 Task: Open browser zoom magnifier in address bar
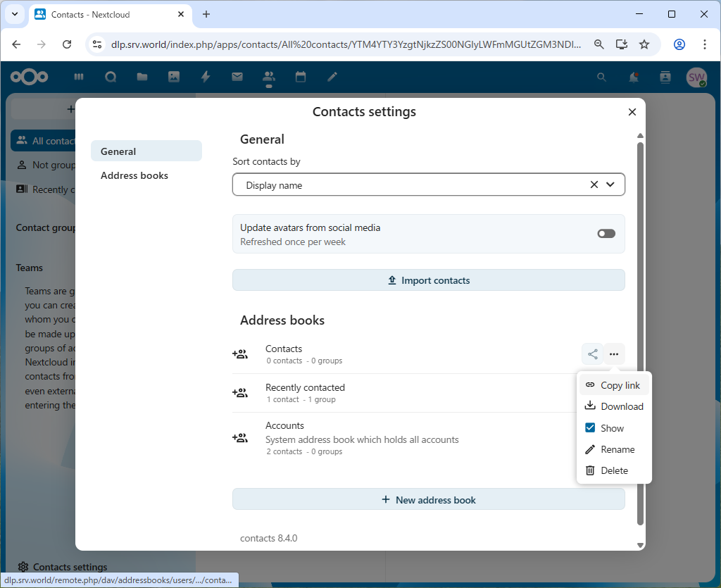[598, 44]
